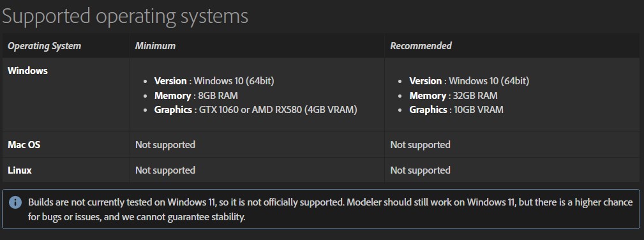Click the minimum Memory 8GB RAM bullet
The image size is (644, 240).
(x=196, y=96)
